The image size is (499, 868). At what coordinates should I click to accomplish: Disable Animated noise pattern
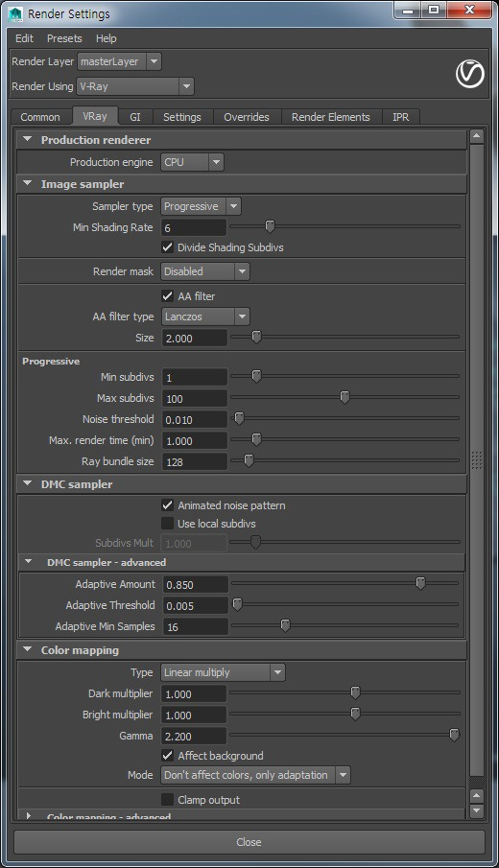167,504
